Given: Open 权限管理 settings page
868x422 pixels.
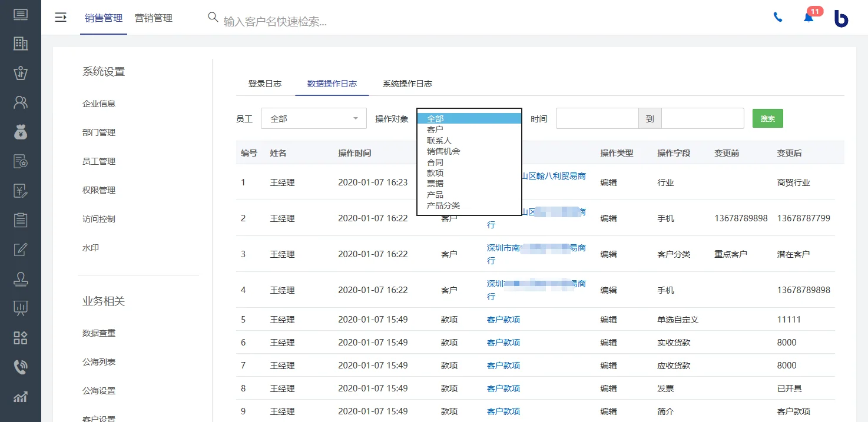Looking at the screenshot, I should [99, 190].
